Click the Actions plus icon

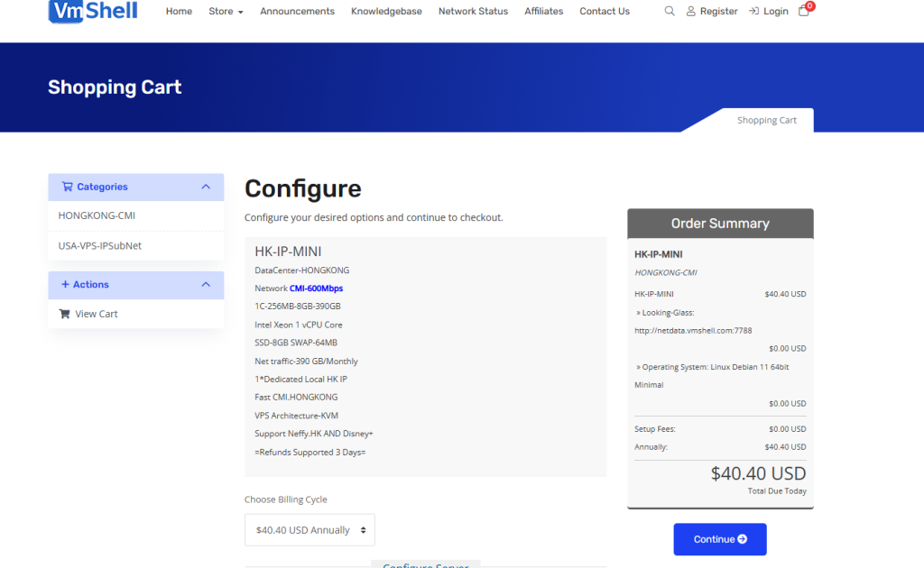point(65,284)
